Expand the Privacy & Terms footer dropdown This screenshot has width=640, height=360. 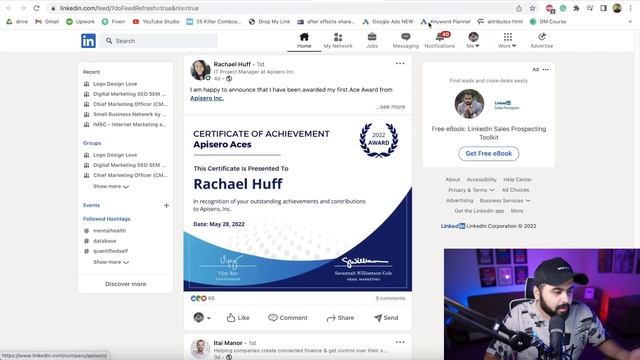[x=471, y=190]
